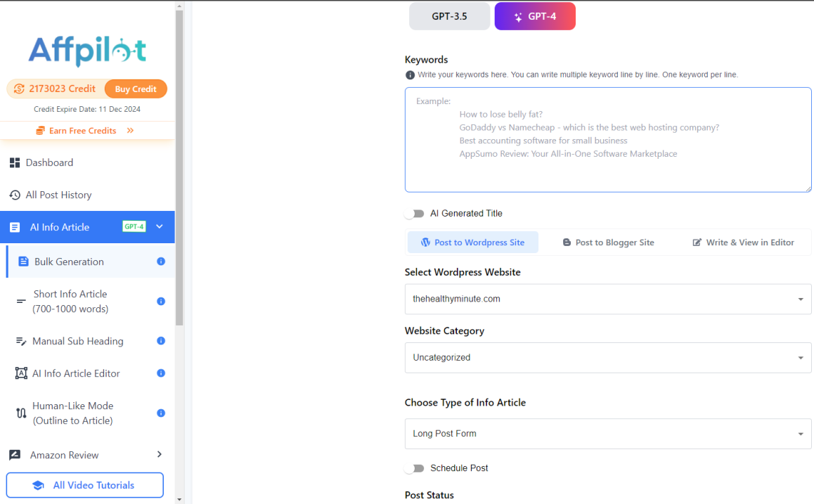
Task: Click the Earn Free Credits coins icon
Action: pos(40,130)
